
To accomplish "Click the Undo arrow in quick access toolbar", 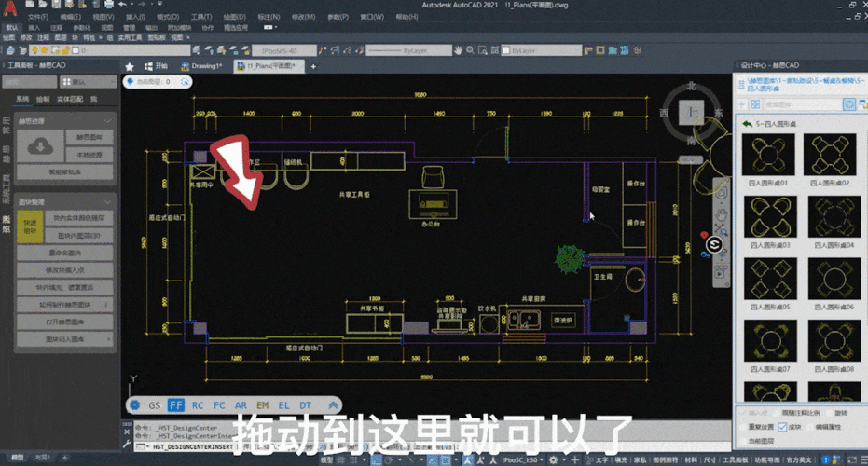I will (123, 5).
